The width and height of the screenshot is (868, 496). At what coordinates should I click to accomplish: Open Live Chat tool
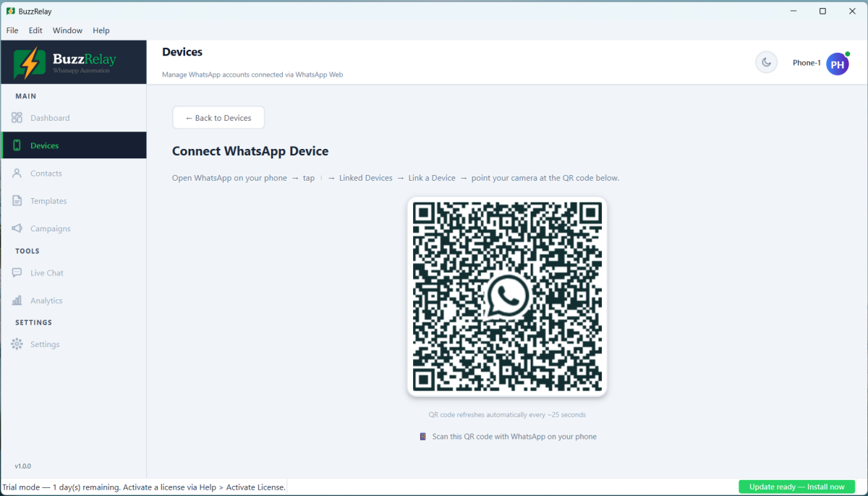(x=74, y=273)
